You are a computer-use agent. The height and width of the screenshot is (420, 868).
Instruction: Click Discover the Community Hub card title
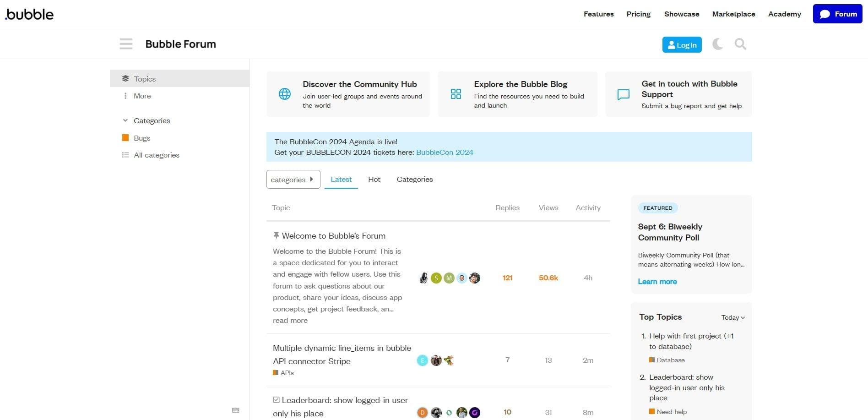(360, 84)
